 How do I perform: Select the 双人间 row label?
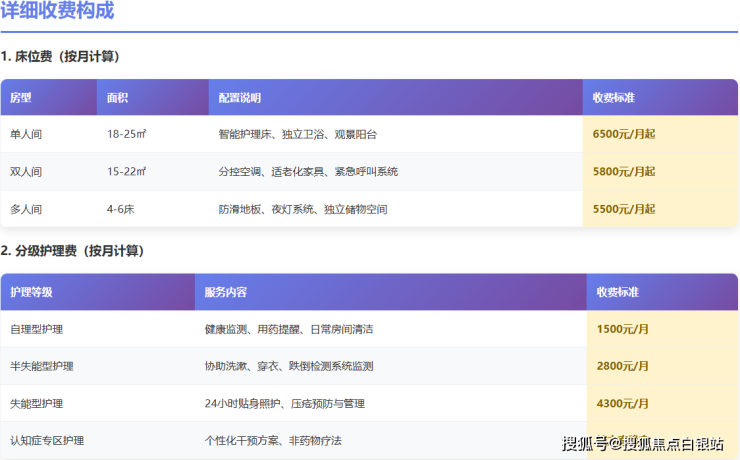[26, 172]
